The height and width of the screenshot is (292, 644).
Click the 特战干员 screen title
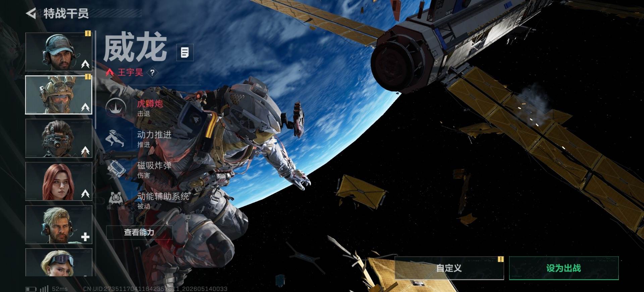pos(66,13)
